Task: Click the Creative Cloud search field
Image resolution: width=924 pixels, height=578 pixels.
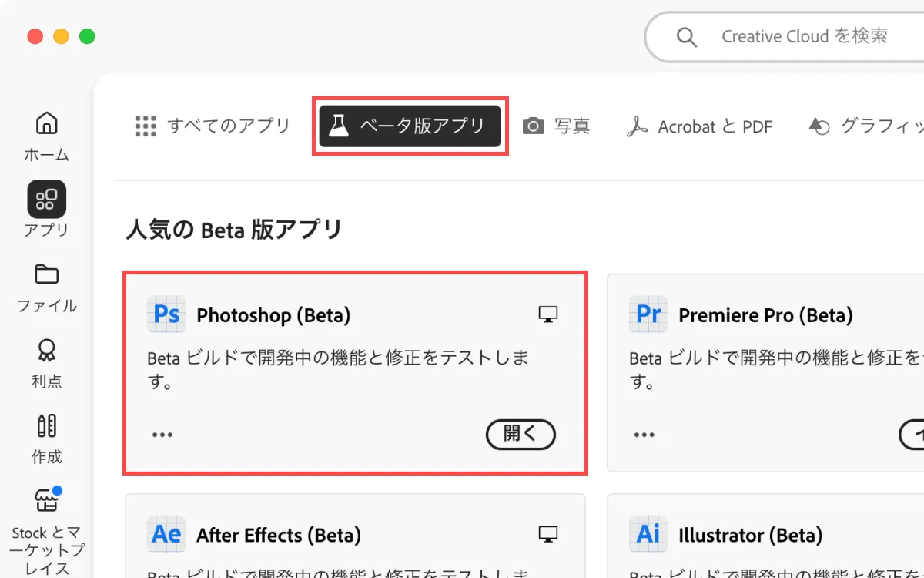Action: 805,37
